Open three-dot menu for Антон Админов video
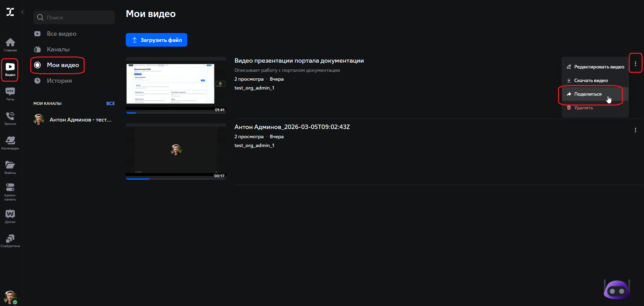Screen dimensions: 644x306 635,130
